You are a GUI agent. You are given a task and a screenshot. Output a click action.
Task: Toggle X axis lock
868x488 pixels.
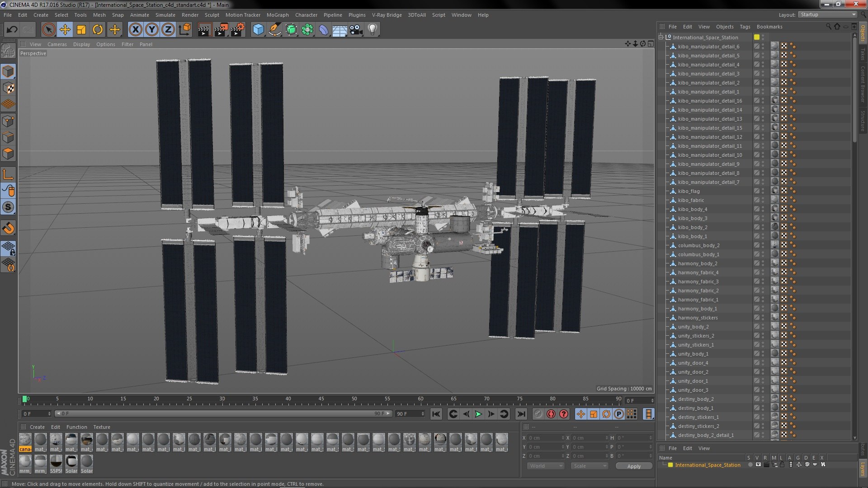click(135, 30)
